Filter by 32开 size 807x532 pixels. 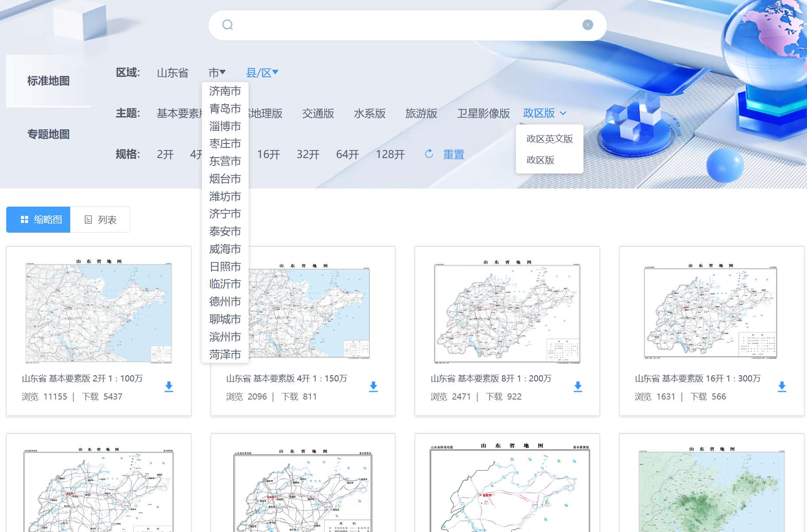[308, 155]
